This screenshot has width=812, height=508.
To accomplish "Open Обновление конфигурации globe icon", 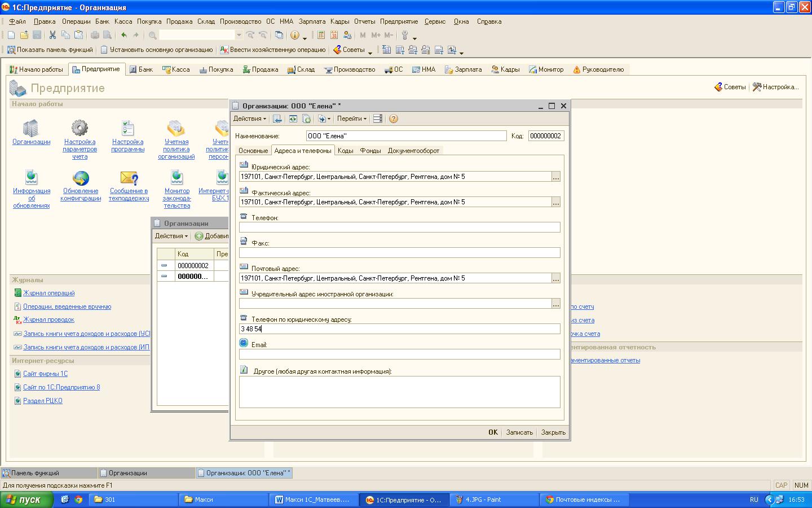I will (81, 178).
